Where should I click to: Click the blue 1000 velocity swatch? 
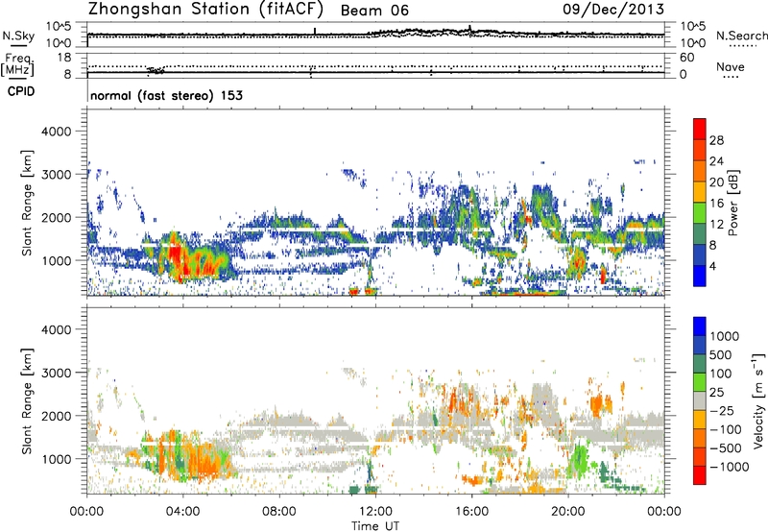(x=700, y=326)
